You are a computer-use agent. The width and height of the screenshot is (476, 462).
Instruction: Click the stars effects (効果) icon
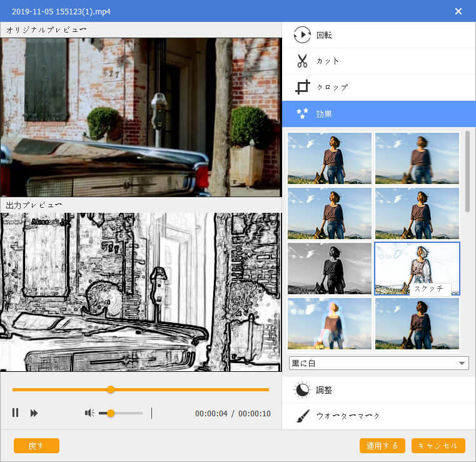[x=302, y=113]
